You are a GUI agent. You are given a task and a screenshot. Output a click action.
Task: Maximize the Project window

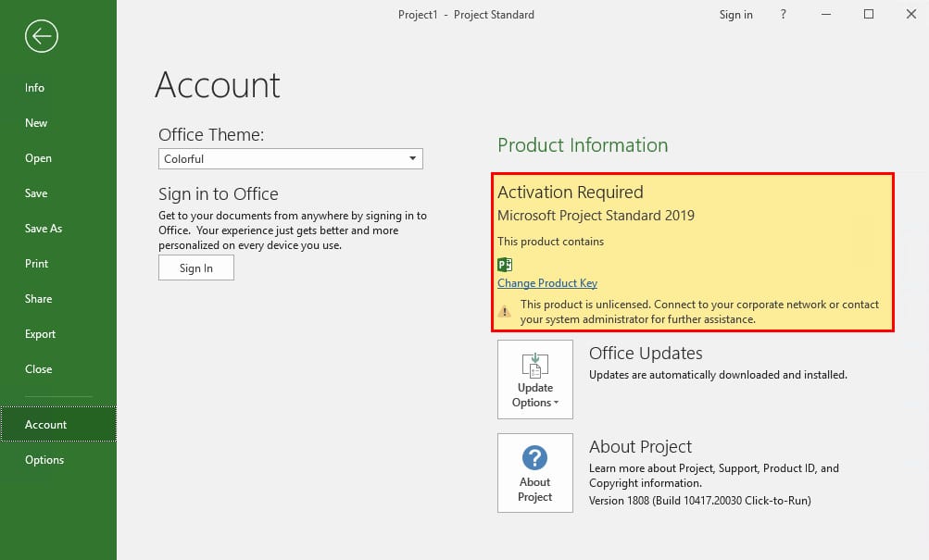click(x=869, y=14)
